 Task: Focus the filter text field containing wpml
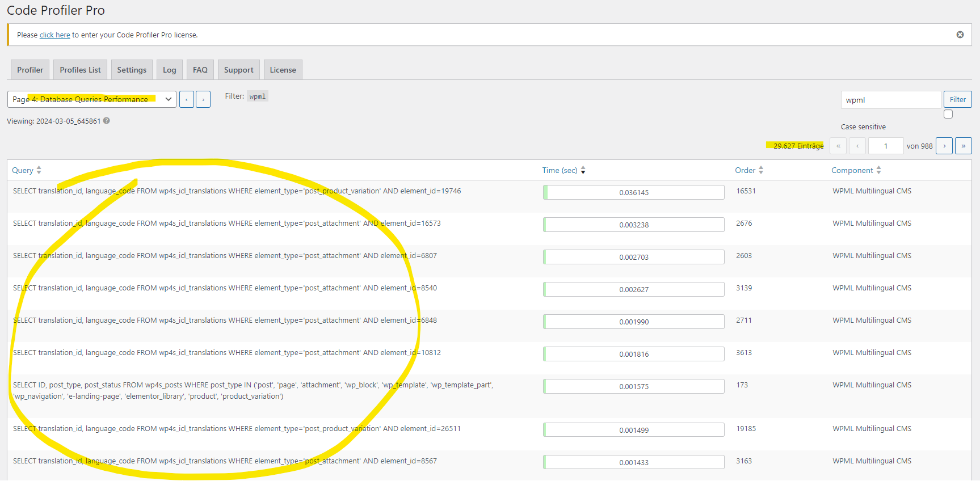pos(891,100)
